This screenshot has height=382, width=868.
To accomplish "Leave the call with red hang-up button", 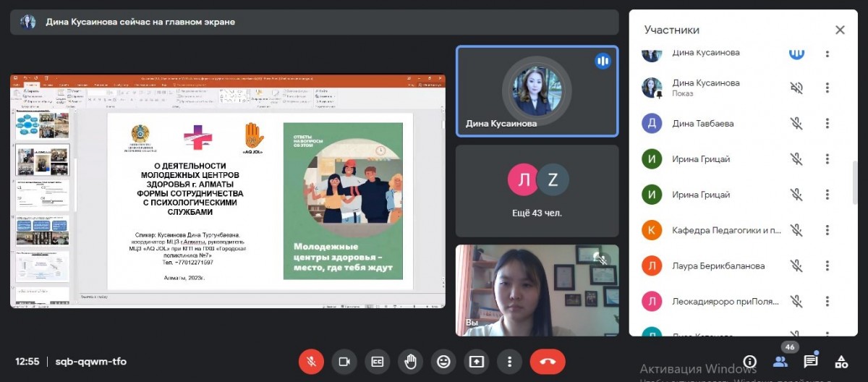I will (547, 362).
